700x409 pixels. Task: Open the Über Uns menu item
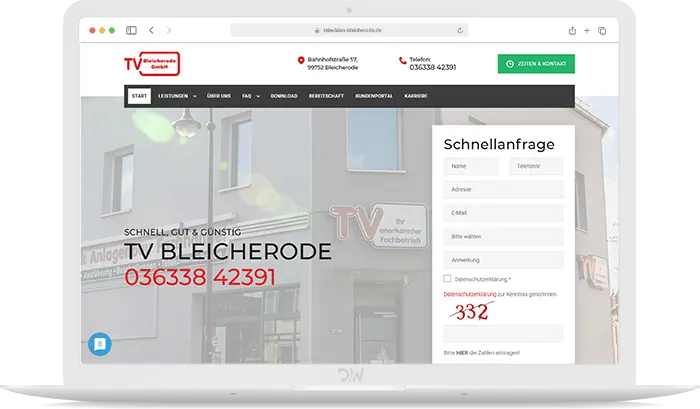point(219,96)
